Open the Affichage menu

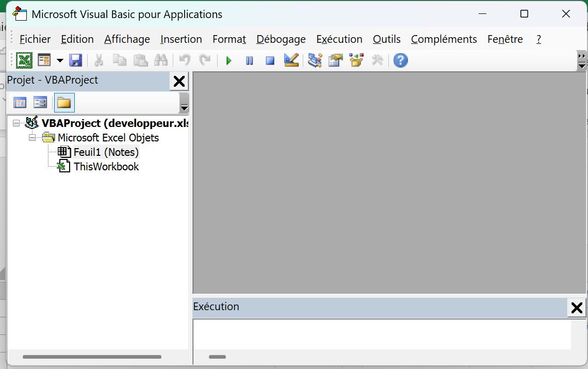[x=127, y=39]
